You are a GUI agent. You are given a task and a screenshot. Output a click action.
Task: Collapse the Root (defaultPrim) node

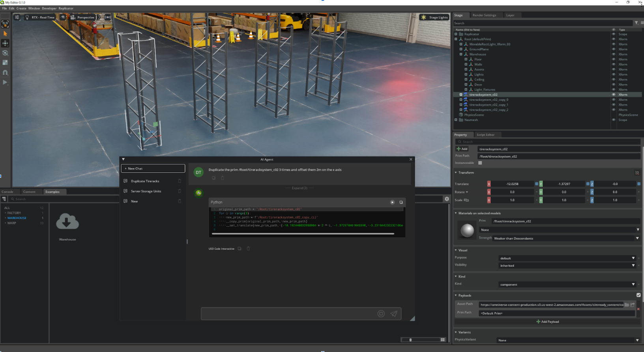pos(456,39)
